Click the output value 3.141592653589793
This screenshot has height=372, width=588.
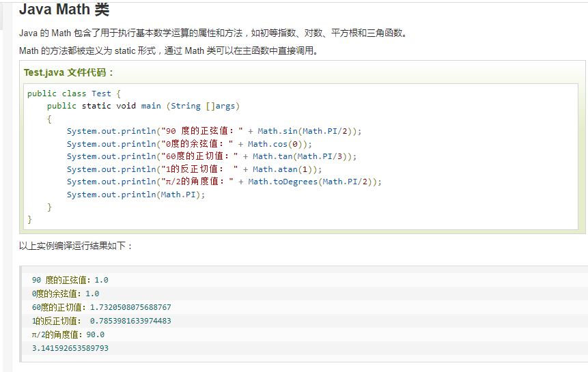click(x=70, y=348)
